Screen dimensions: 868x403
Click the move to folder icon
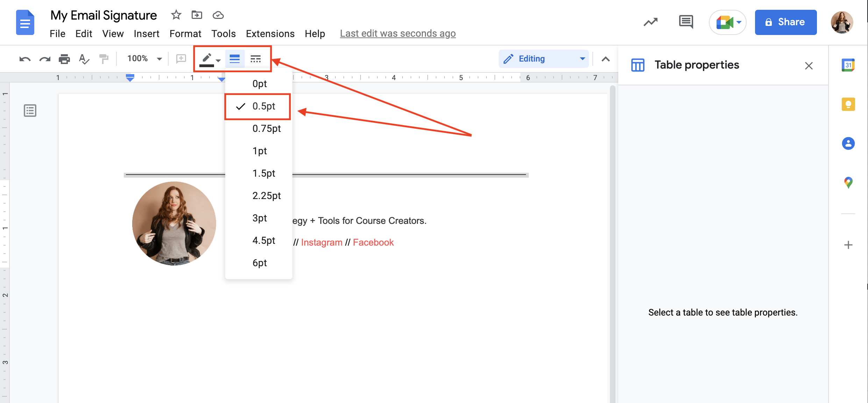click(197, 15)
